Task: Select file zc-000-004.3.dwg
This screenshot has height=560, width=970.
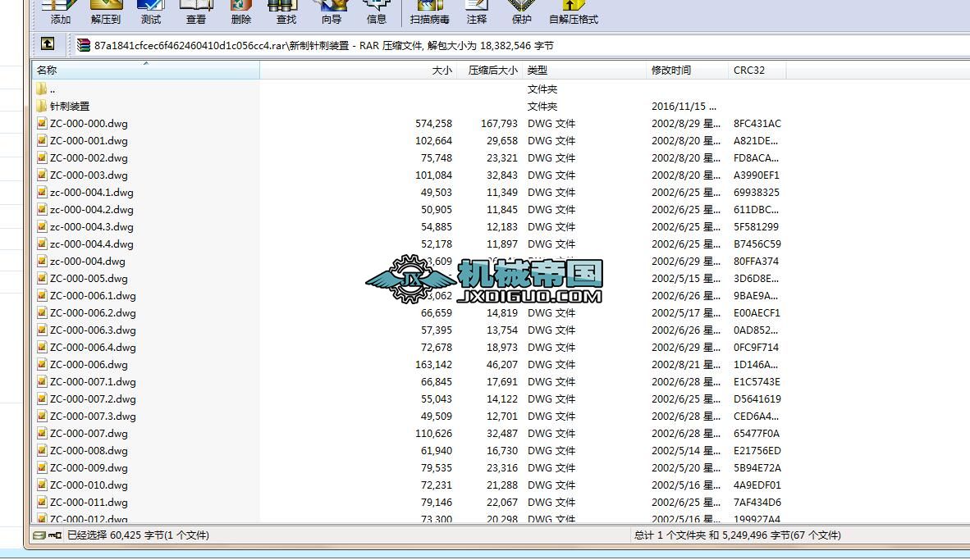Action: tap(92, 227)
